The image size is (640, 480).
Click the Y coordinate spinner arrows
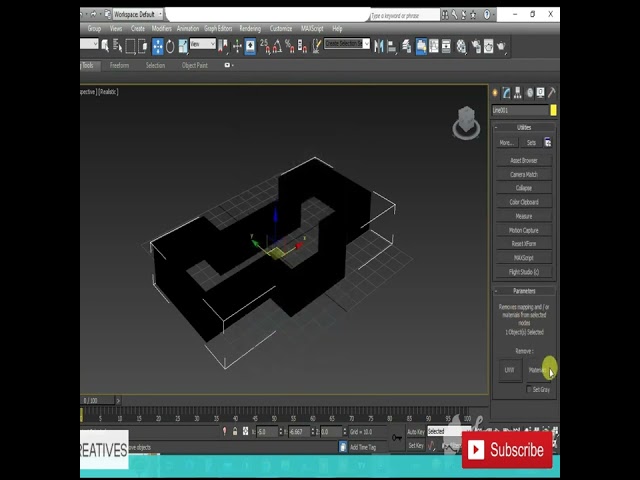[313, 432]
